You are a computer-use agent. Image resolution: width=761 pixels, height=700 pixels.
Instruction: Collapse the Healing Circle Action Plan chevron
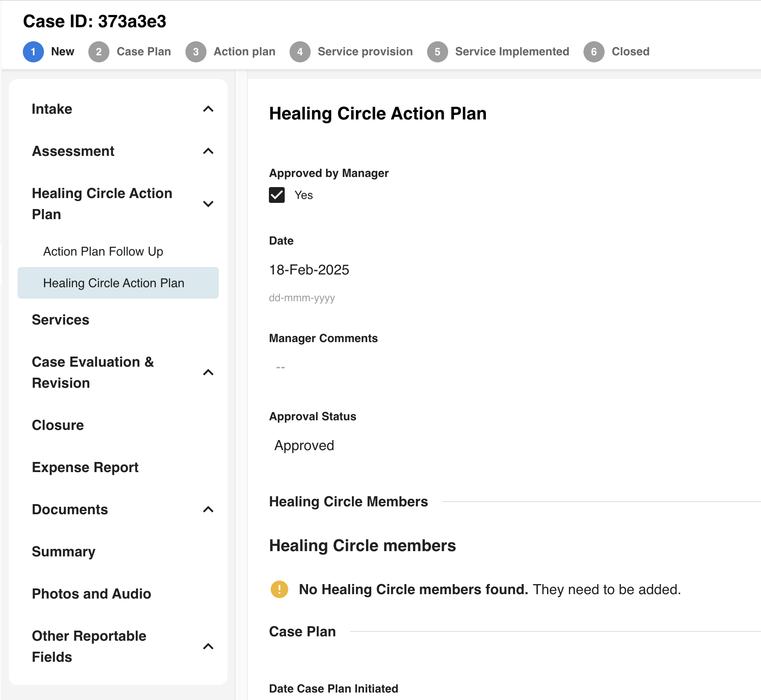(208, 204)
